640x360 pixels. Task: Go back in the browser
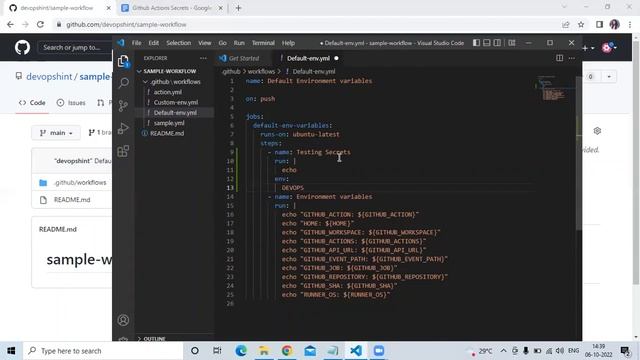11,24
